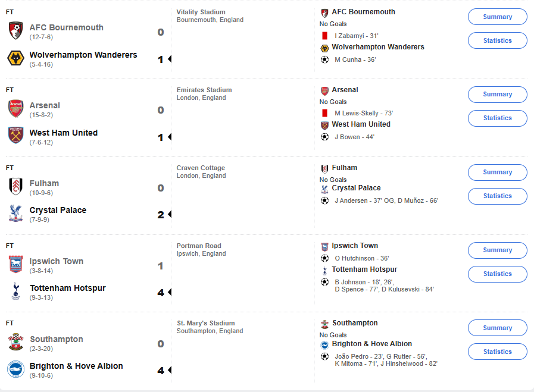View Summary of Arsenal vs West Ham
This screenshot has width=534, height=392.
pos(497,94)
